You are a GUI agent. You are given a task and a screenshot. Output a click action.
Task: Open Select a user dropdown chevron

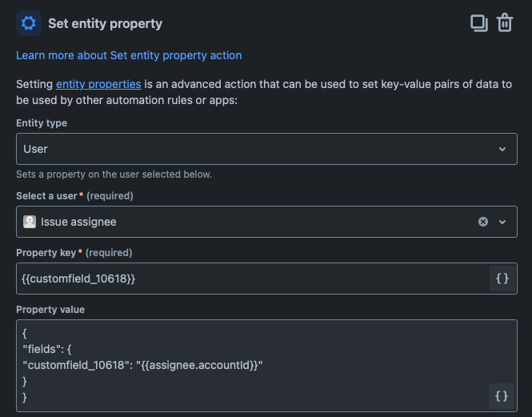point(502,222)
